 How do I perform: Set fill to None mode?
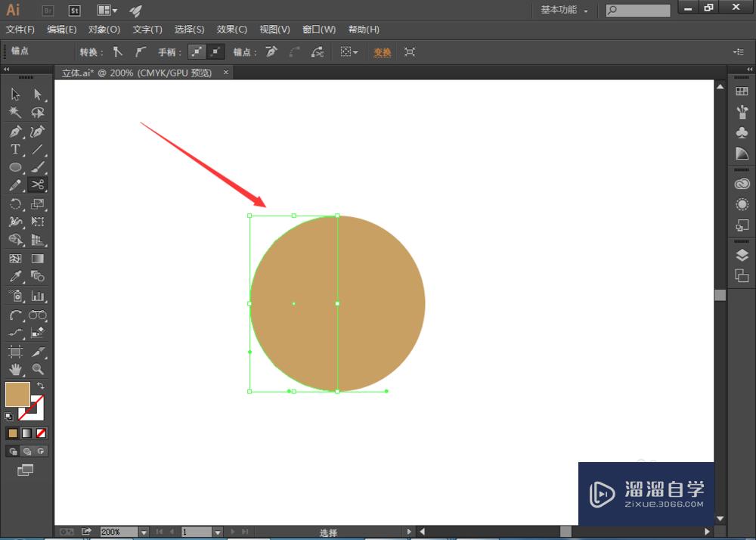pyautogui.click(x=42, y=433)
